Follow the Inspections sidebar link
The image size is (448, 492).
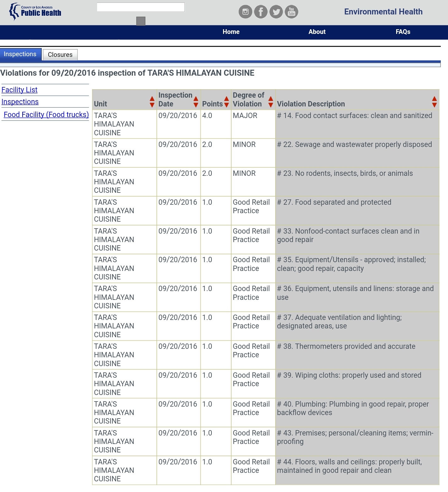click(x=20, y=102)
